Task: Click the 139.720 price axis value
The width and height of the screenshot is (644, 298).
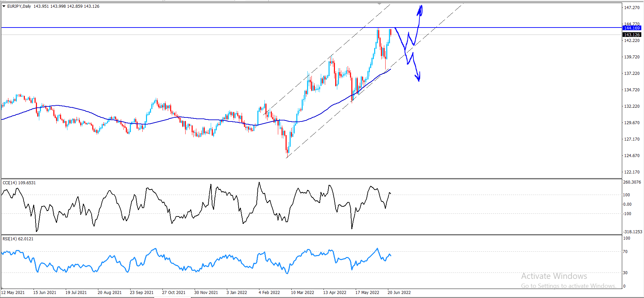Action: (632, 57)
